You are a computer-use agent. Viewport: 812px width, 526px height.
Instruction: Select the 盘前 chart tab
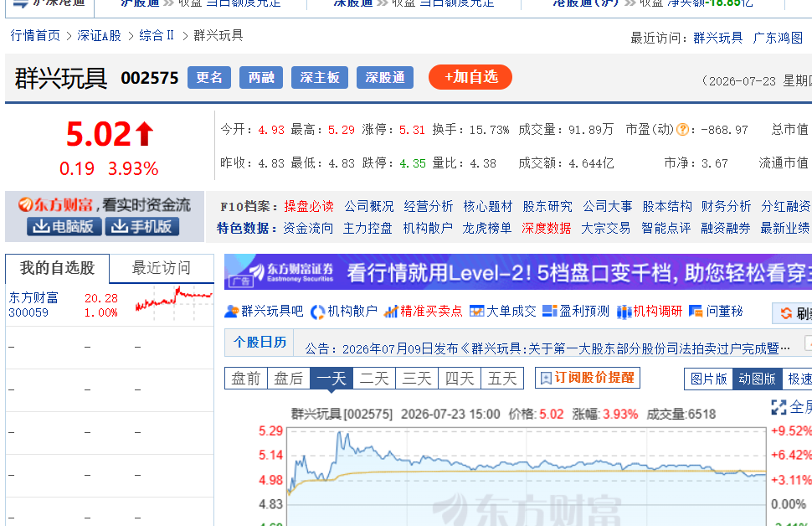click(246, 379)
